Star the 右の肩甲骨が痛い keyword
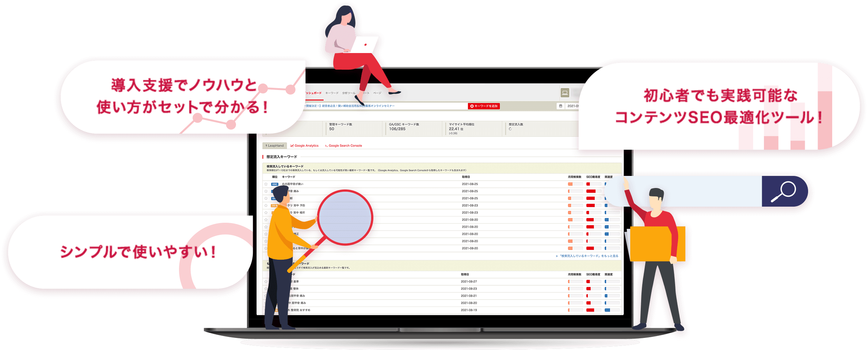This screenshot has width=868, height=350. (266, 184)
